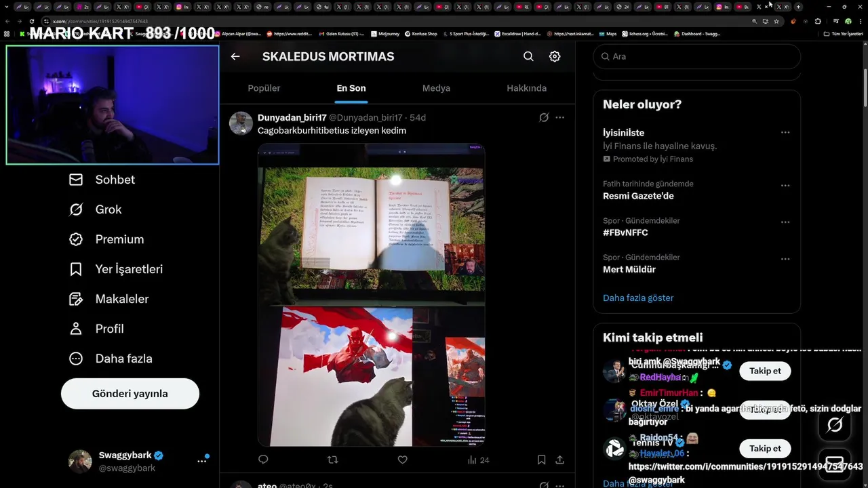
Task: Click Daha fazla göster under trends
Action: click(638, 298)
